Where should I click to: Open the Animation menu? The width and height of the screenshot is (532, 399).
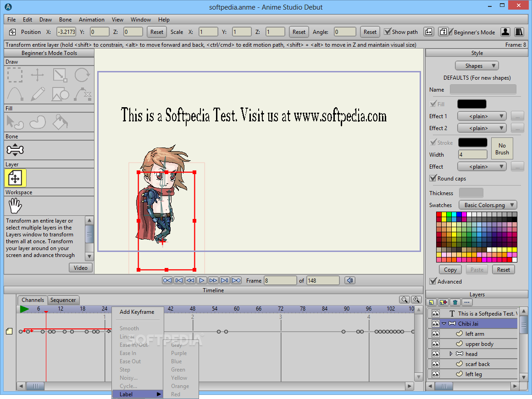(x=92, y=20)
